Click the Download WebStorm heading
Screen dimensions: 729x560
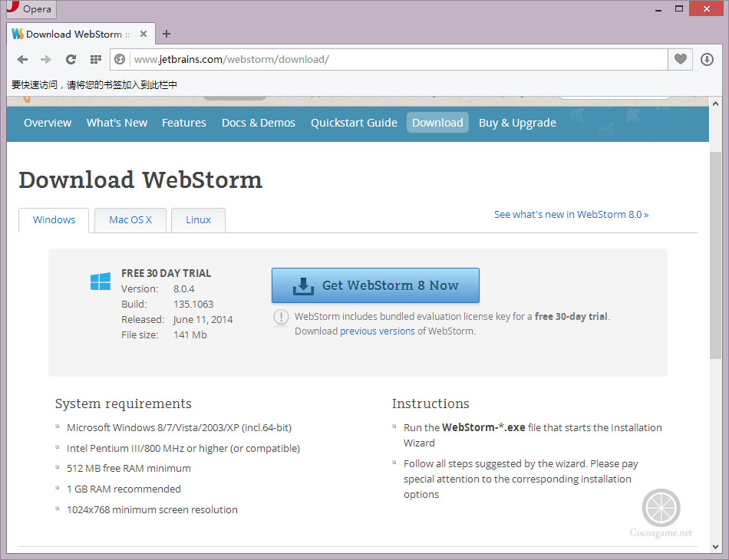140,180
